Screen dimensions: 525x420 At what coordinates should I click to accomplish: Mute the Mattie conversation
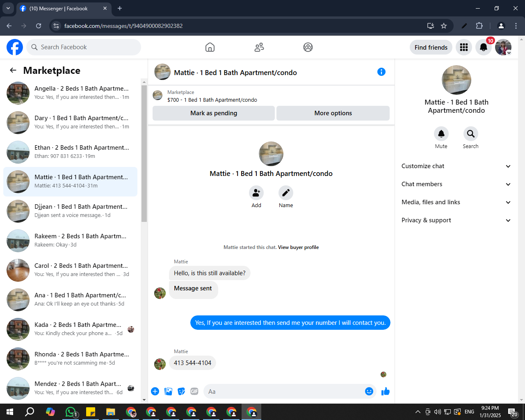coord(441,134)
